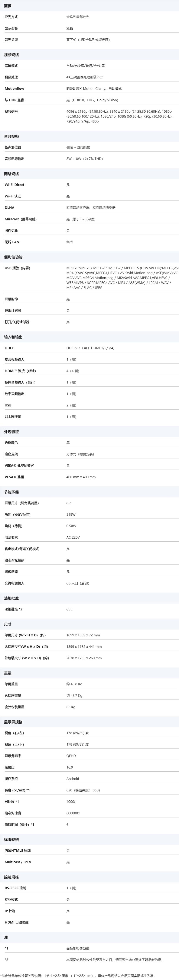Click the HDCP2.3 value text

click(x=90, y=348)
